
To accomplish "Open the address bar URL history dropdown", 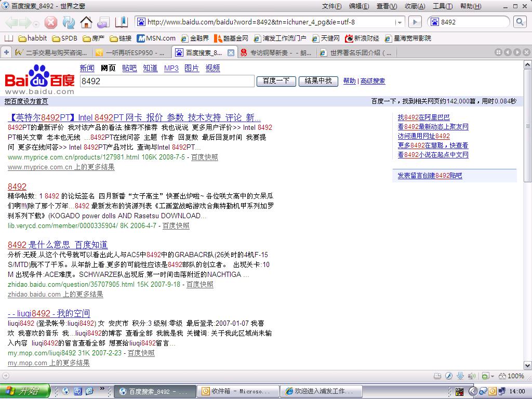I will coord(400,22).
